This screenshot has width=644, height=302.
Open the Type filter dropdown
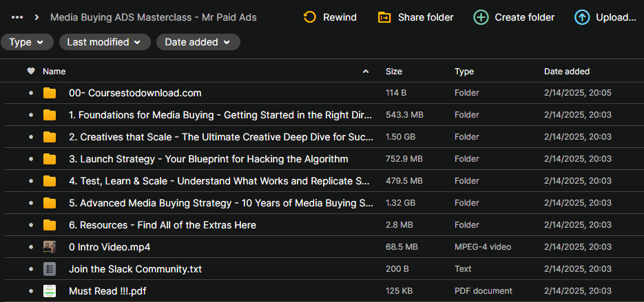tap(27, 42)
